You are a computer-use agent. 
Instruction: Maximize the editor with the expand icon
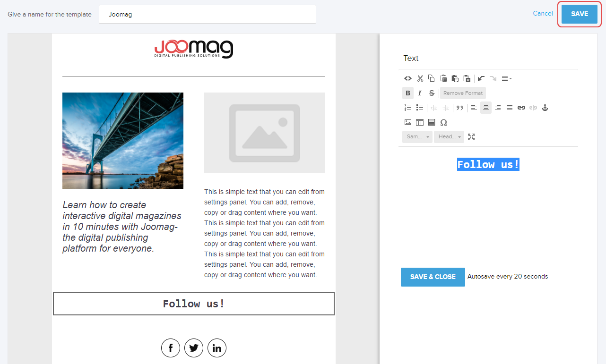tap(471, 137)
